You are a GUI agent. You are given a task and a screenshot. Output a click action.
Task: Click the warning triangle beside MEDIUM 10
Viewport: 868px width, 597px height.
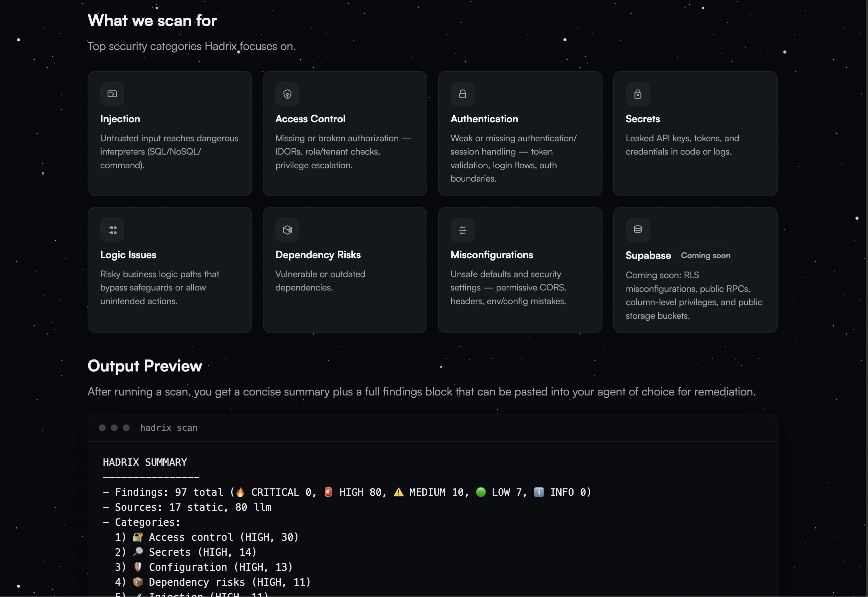(x=398, y=492)
